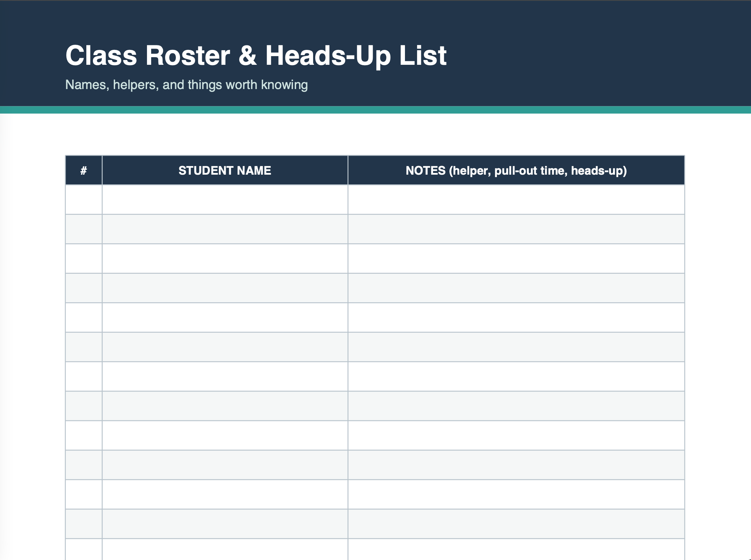
Task: Click the '#' column header
Action: (x=84, y=170)
